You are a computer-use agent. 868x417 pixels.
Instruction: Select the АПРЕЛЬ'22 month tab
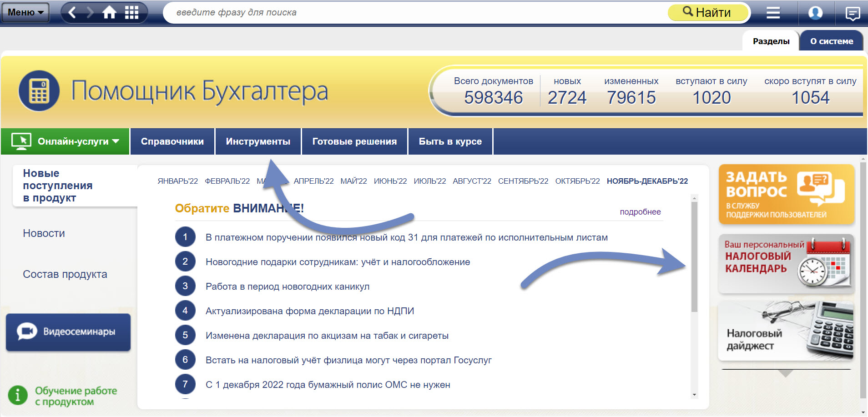(314, 181)
